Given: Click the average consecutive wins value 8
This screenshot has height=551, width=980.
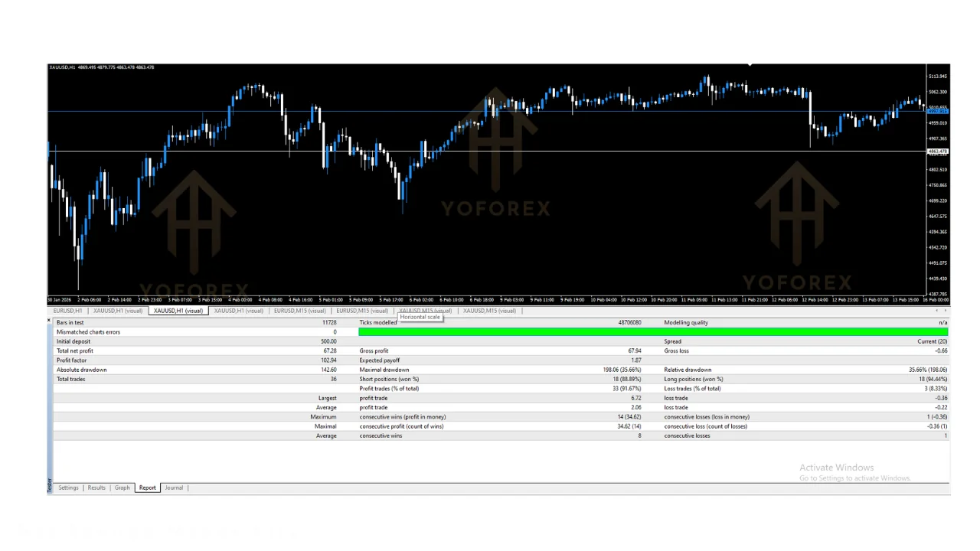Looking at the screenshot, I should tap(639, 435).
